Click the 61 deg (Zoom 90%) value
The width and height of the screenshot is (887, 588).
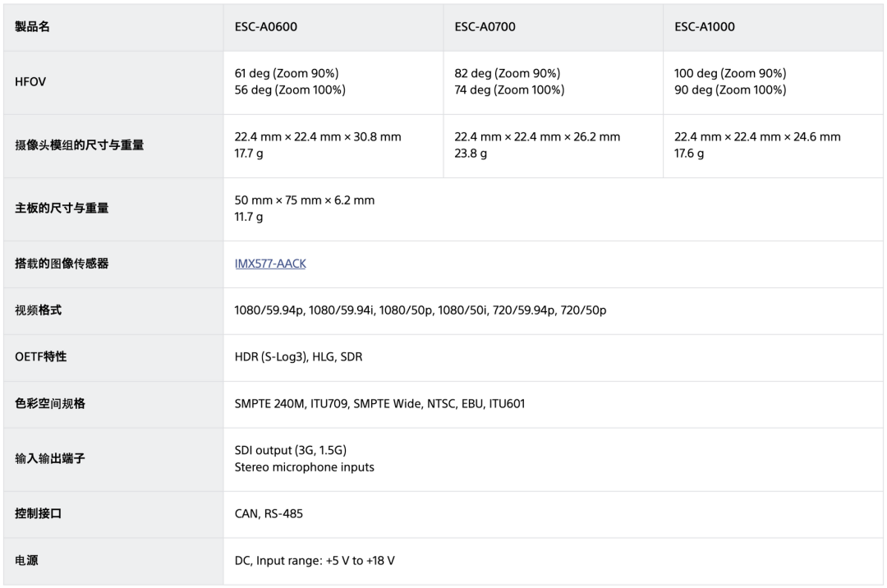pyautogui.click(x=287, y=74)
